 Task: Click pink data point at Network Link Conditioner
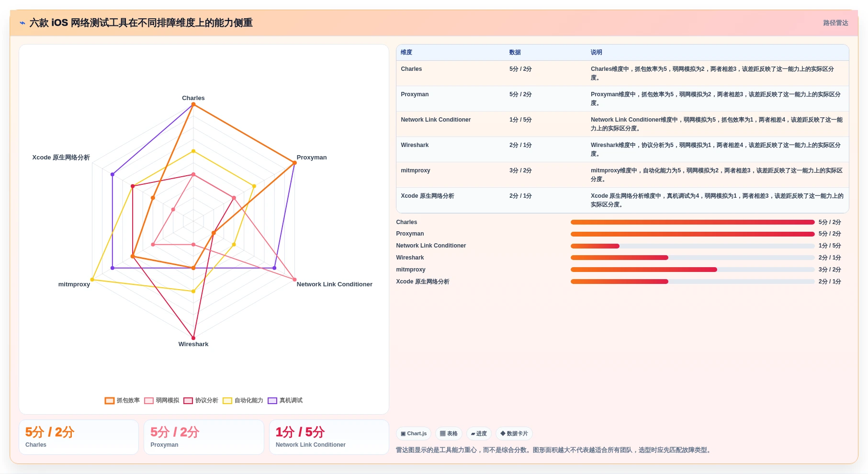point(294,280)
